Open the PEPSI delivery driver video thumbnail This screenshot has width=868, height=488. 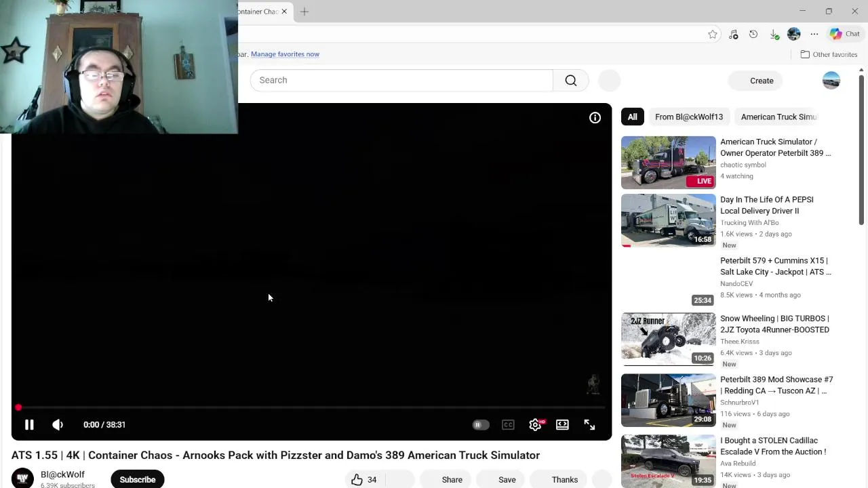tap(668, 220)
